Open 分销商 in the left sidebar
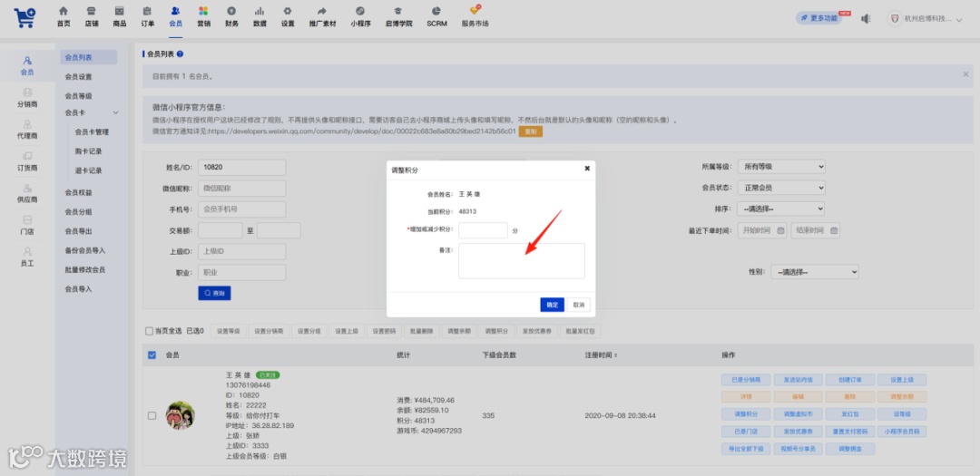The width and height of the screenshot is (980, 476). (27, 97)
